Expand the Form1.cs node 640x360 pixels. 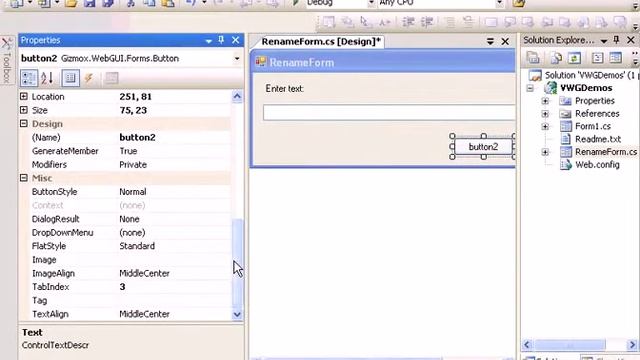click(x=545, y=127)
